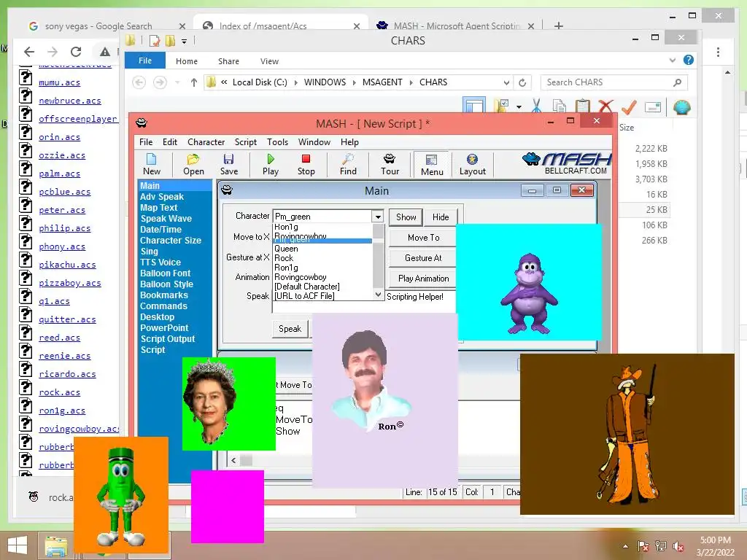This screenshot has width=747, height=560.
Task: Click the scissors Cut icon in Explorer ribbon
Action: (536, 106)
